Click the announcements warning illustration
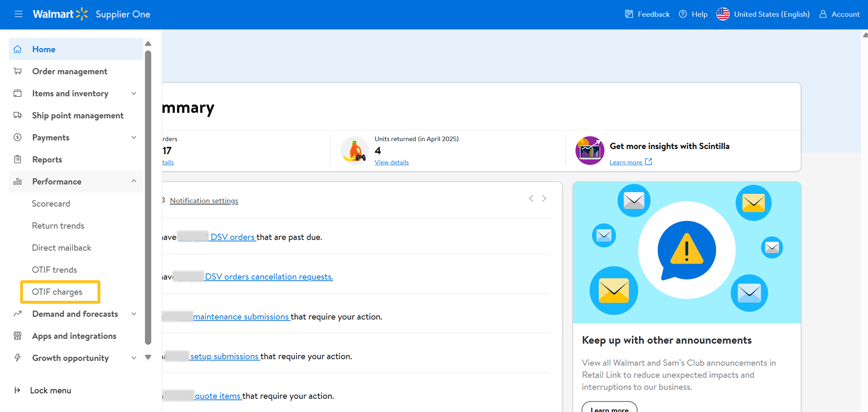This screenshot has width=868, height=412. pyautogui.click(x=687, y=252)
